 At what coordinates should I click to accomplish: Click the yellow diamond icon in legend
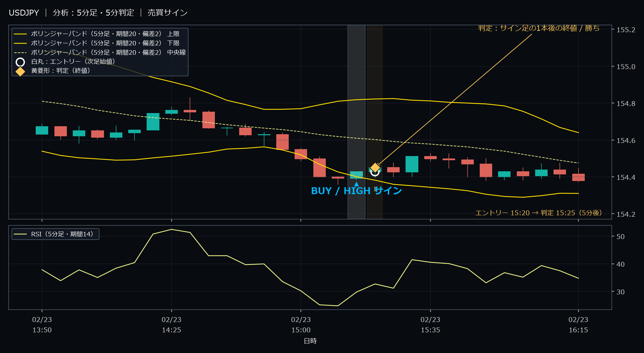click(20, 71)
